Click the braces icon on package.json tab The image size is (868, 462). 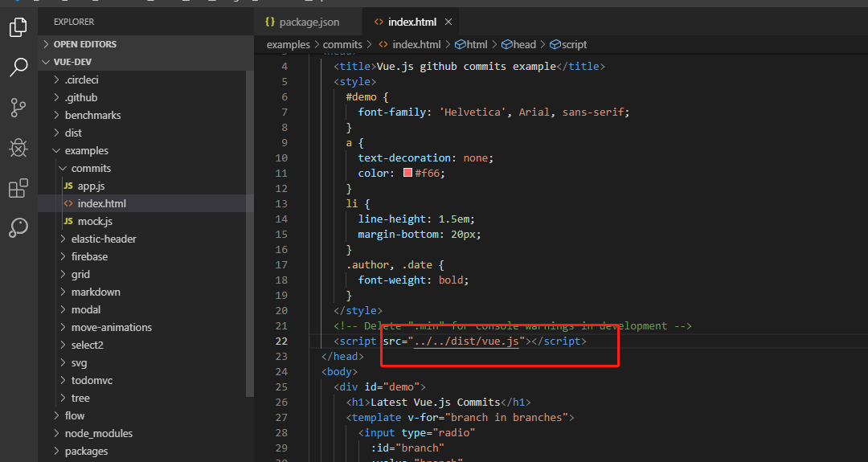[270, 22]
